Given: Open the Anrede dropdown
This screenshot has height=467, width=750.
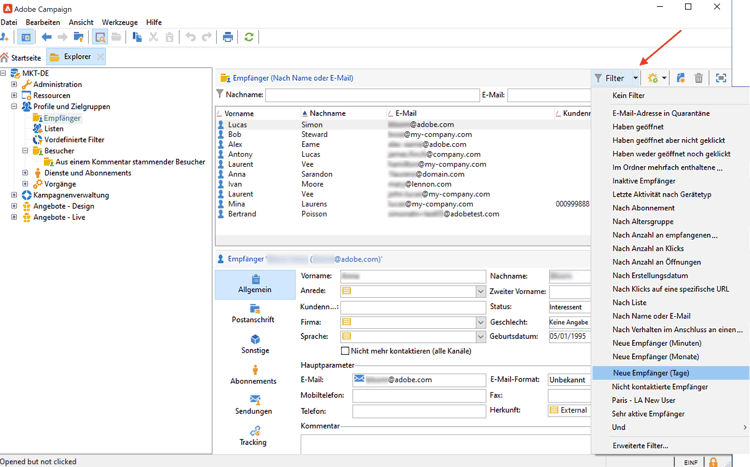Looking at the screenshot, I should [480, 292].
